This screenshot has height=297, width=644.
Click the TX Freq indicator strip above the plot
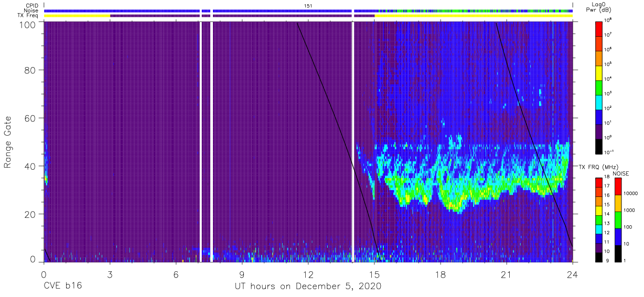tap(308, 16)
